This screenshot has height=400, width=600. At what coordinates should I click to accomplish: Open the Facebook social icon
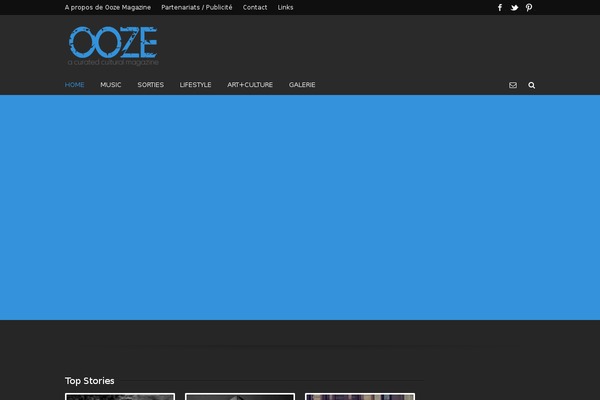500,8
